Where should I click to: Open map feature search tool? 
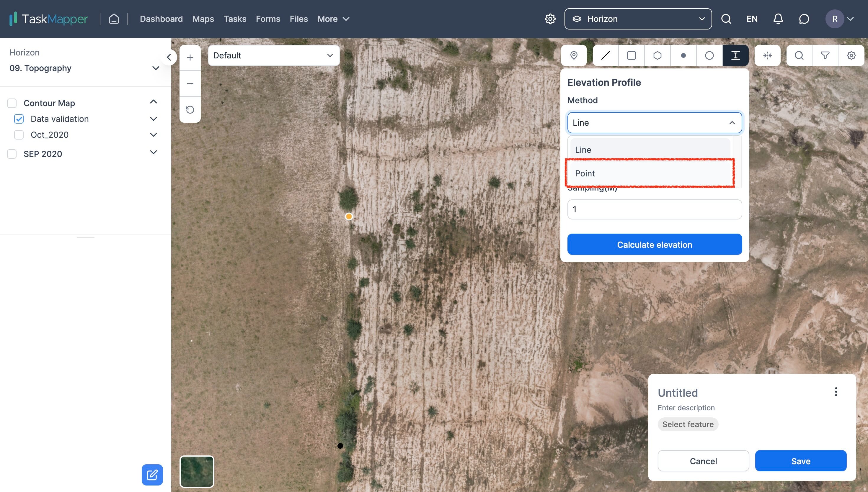799,55
